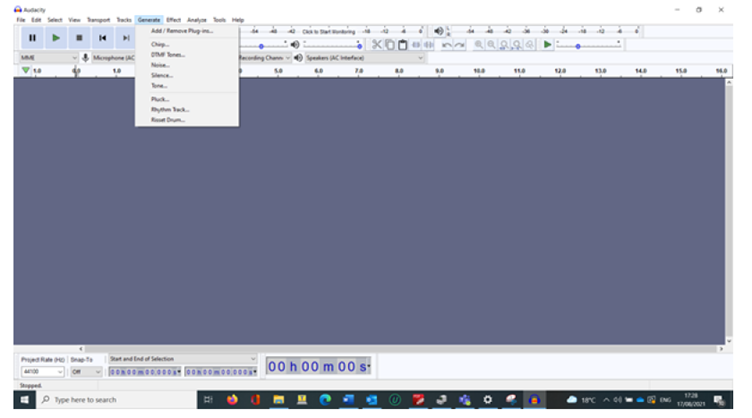Click the Zoom Toggle icon
The height and width of the screenshot is (418, 752).
coord(529,45)
